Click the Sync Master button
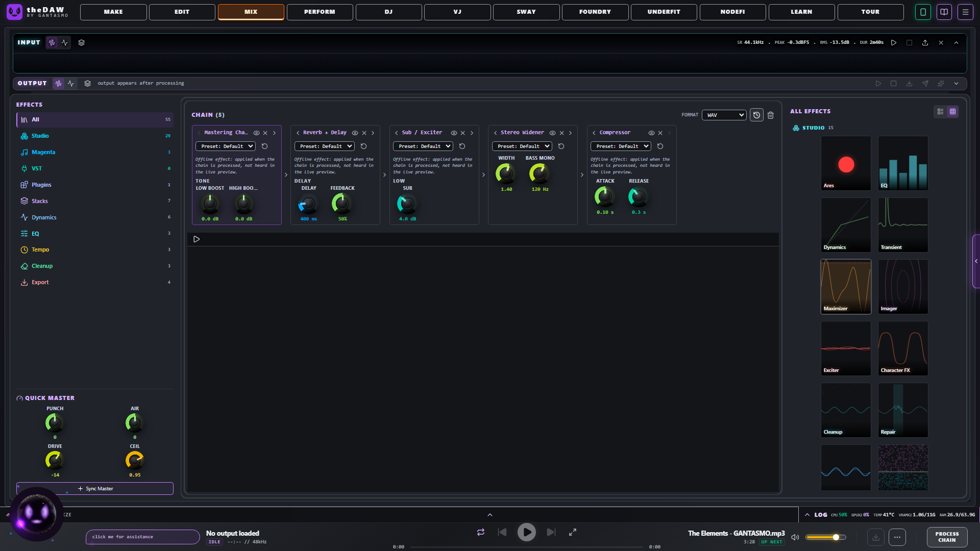This screenshot has height=551, width=980. point(95,489)
